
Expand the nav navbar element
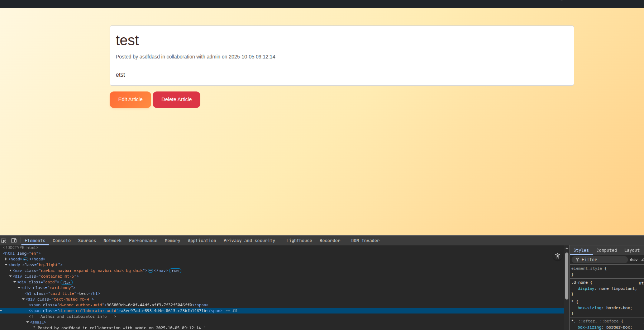click(10, 270)
